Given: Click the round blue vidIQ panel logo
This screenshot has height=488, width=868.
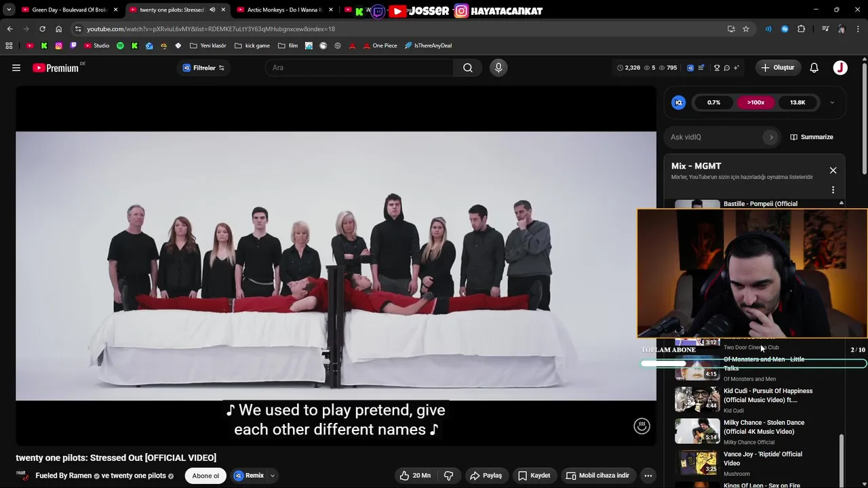Looking at the screenshot, I should [678, 102].
